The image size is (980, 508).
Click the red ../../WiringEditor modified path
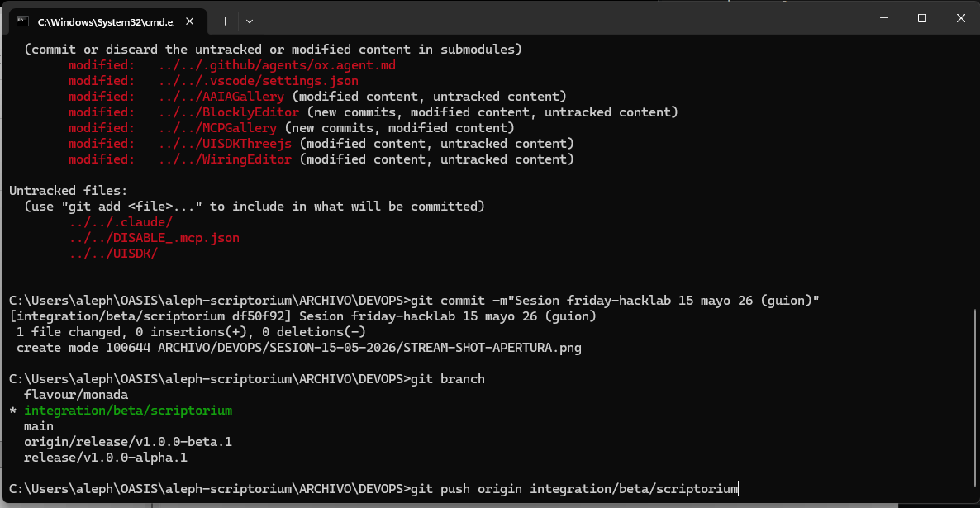(225, 159)
